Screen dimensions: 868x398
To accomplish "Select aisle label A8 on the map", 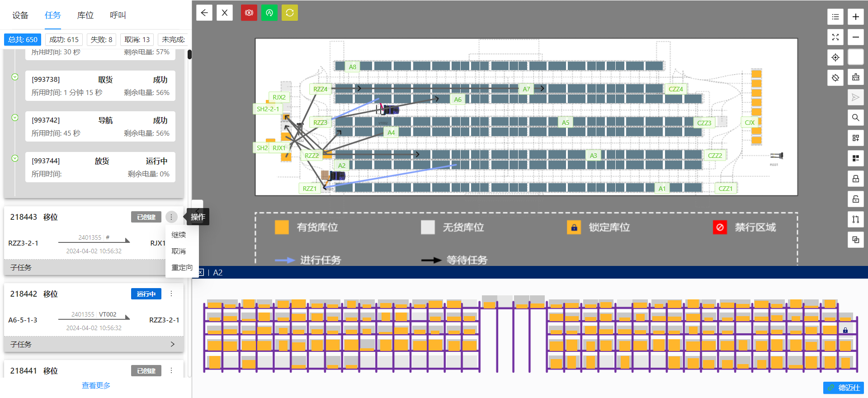I will point(352,67).
